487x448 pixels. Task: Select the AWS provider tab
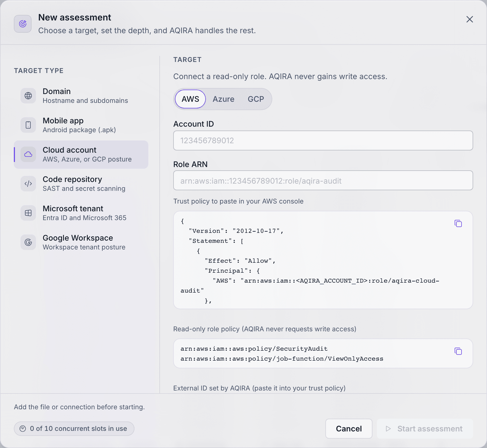(190, 99)
